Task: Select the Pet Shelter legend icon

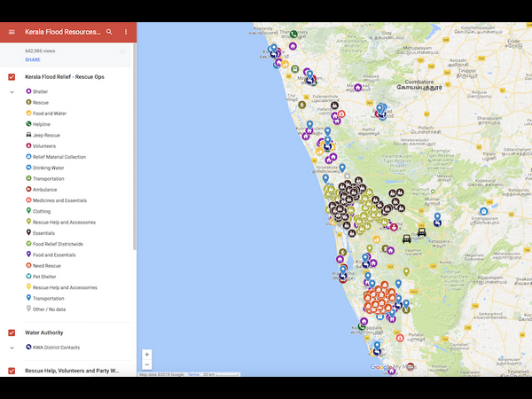Action: click(x=28, y=276)
